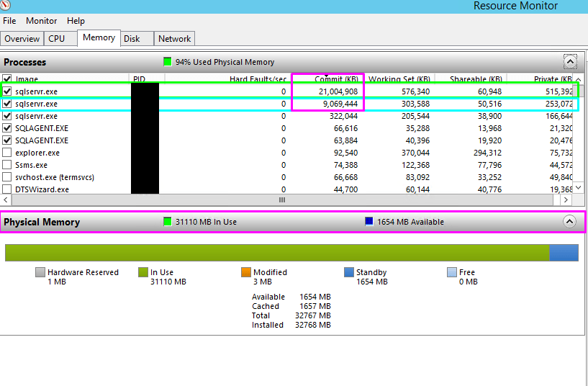
Task: Click the Installed 32768 MB value
Action: (x=313, y=325)
